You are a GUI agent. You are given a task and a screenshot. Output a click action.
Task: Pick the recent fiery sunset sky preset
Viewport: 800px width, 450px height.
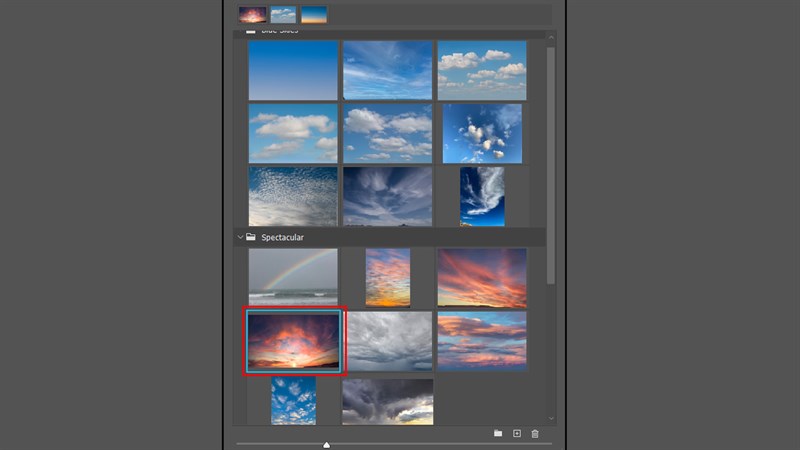(253, 15)
